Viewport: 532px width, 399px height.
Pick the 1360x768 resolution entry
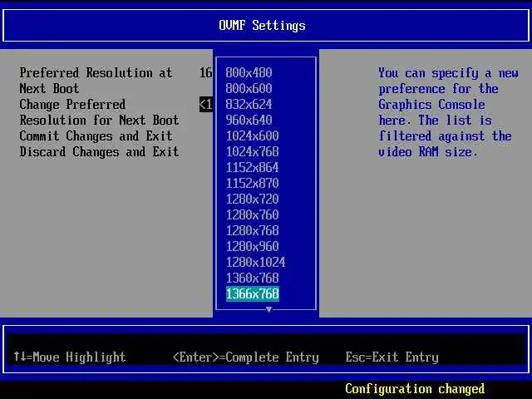pyautogui.click(x=252, y=278)
